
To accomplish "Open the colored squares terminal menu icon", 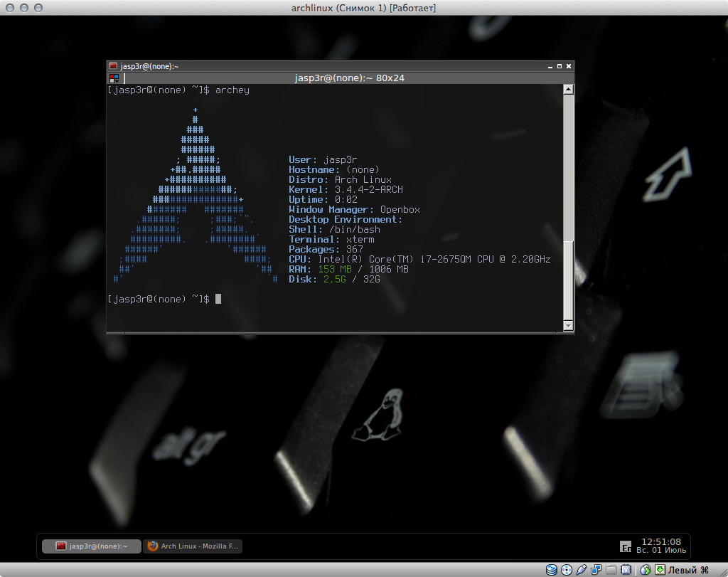I will click(114, 78).
